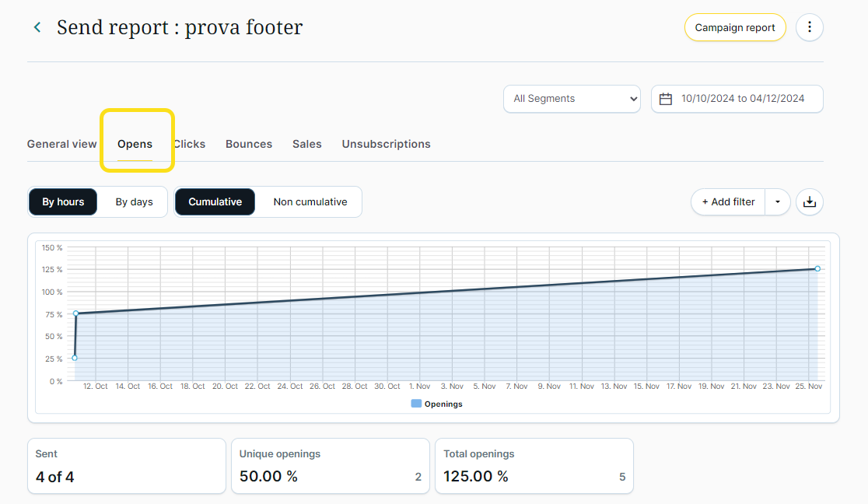Click the Campaign report button
The image size is (868, 504).
(x=735, y=28)
